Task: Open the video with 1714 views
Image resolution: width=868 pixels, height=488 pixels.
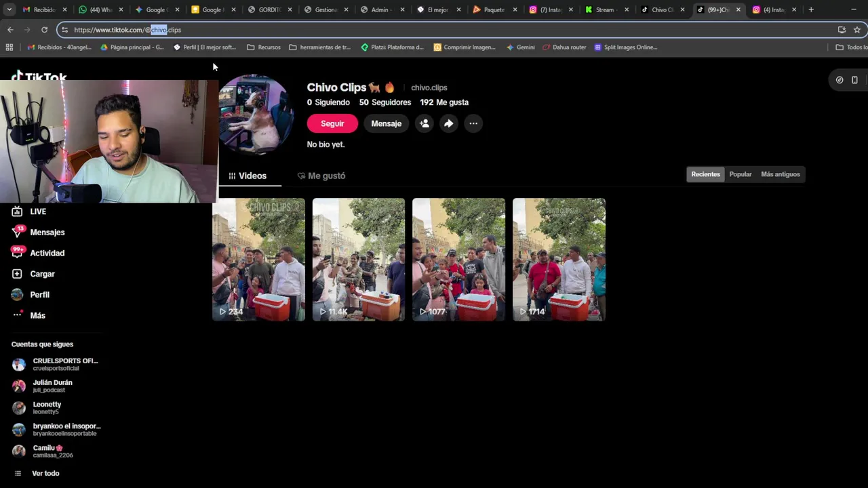Action: 559,260
